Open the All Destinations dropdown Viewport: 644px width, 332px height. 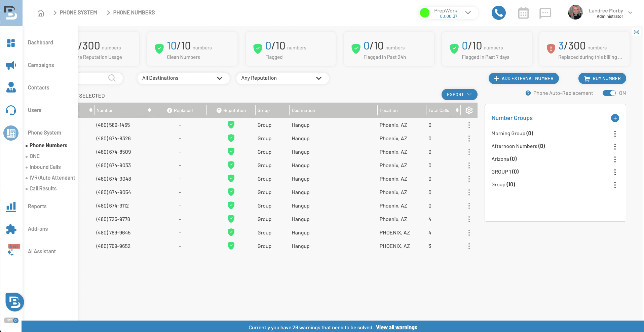183,78
